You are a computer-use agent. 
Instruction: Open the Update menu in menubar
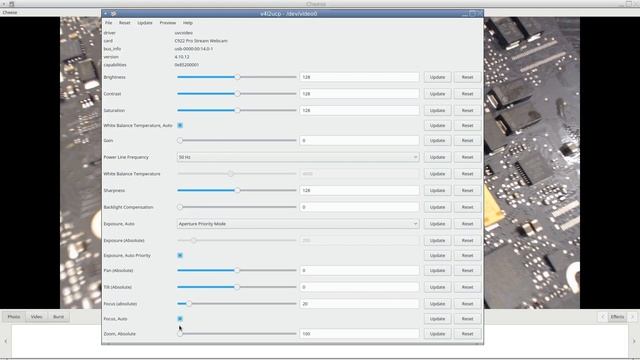click(x=144, y=23)
